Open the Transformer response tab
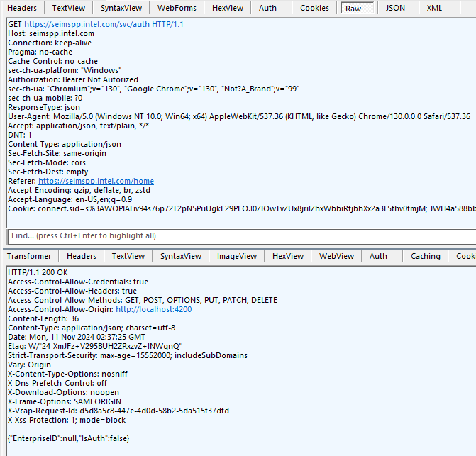 (x=29, y=256)
